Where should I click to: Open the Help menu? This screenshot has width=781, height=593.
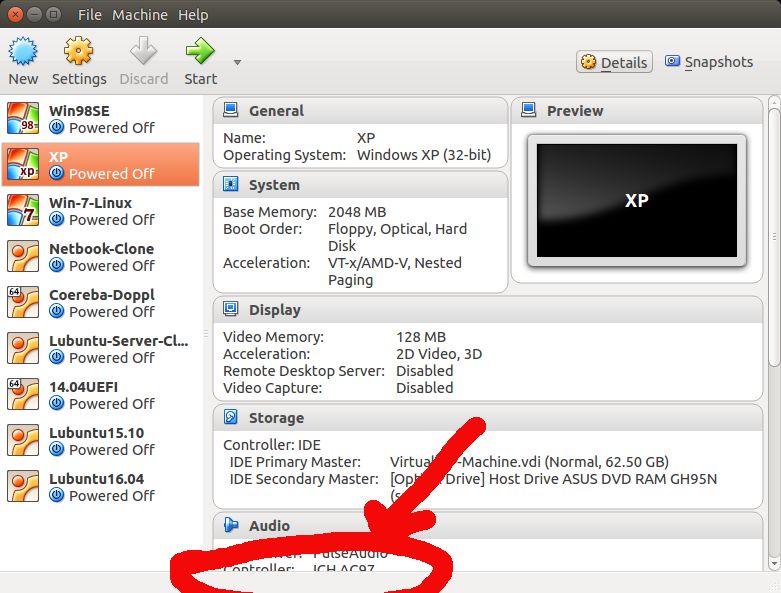tap(193, 15)
